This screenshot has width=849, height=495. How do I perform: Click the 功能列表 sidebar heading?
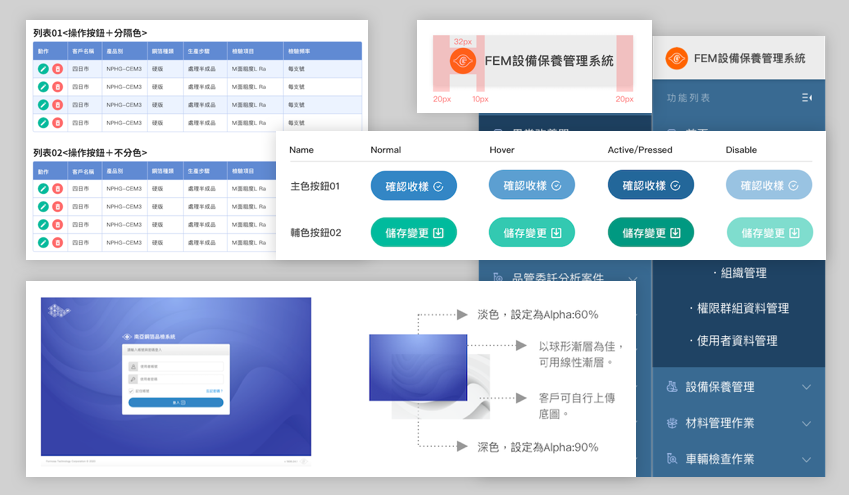click(688, 97)
